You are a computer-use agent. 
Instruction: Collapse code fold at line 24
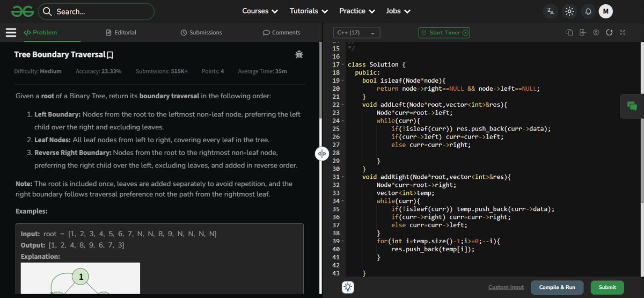coord(342,121)
